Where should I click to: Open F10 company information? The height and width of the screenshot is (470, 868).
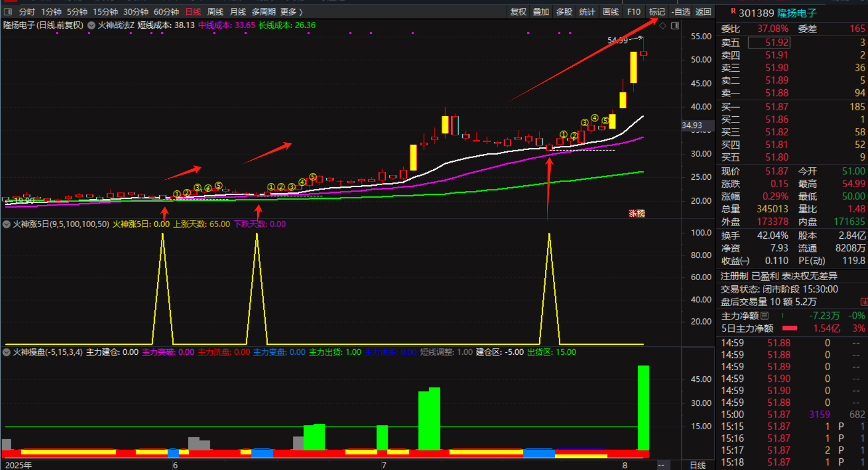633,12
